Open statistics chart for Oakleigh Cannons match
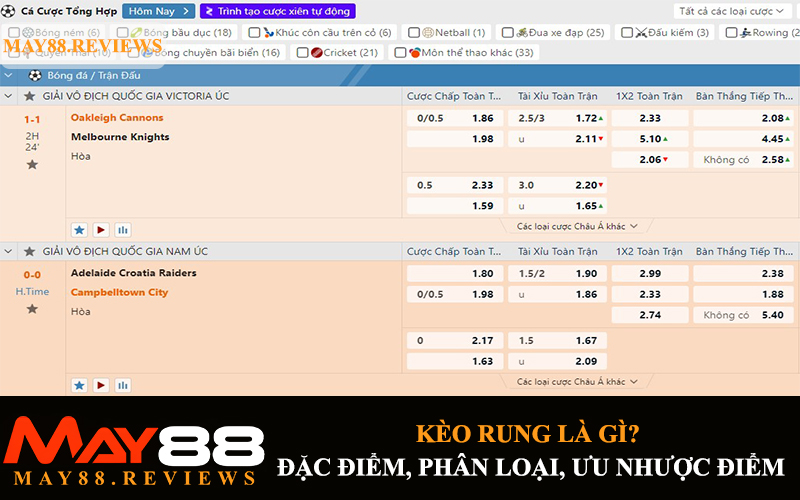Viewport: 800px width, 500px height. [123, 229]
